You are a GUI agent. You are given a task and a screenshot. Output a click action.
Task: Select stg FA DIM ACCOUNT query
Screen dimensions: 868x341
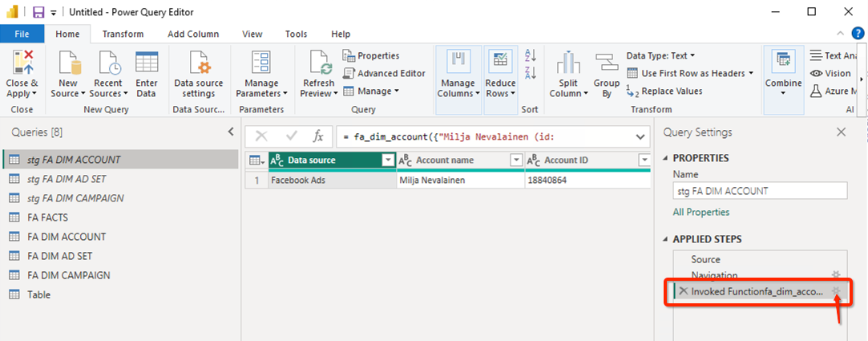click(120, 160)
